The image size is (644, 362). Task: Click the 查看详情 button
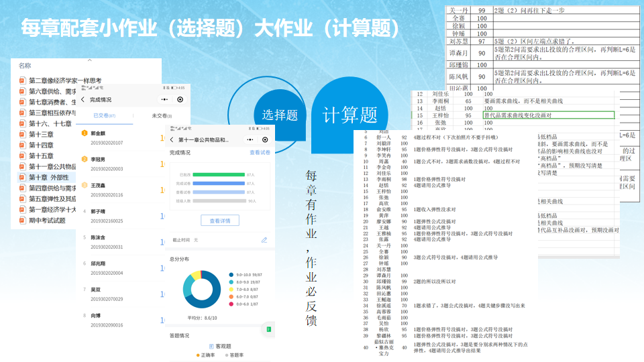[219, 220]
